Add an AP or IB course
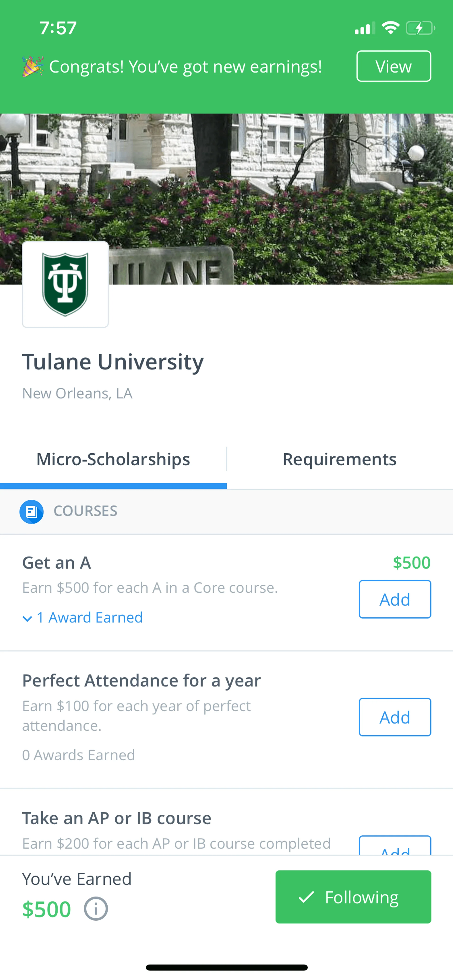 394,847
